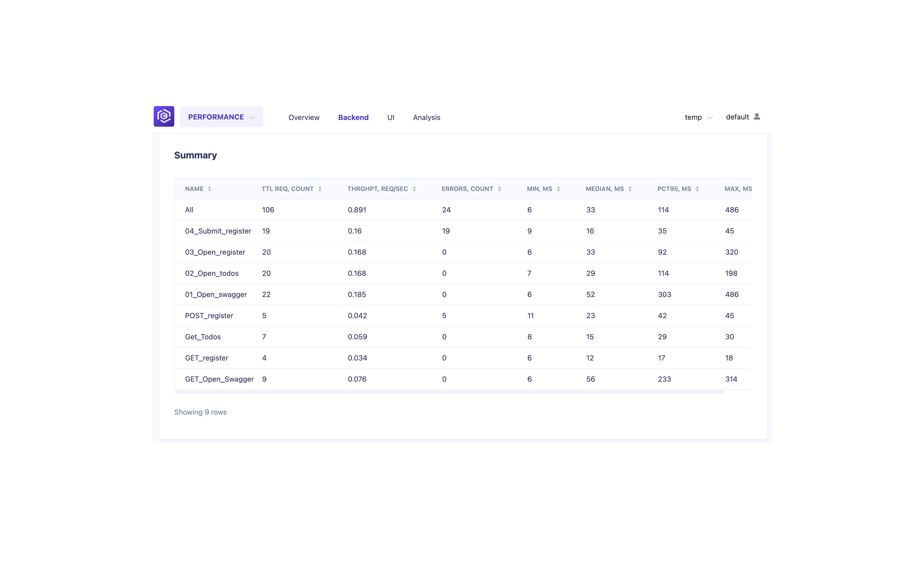Click 'Showing 9 rows' footer text
This screenshot has width=924, height=578.
(201, 412)
